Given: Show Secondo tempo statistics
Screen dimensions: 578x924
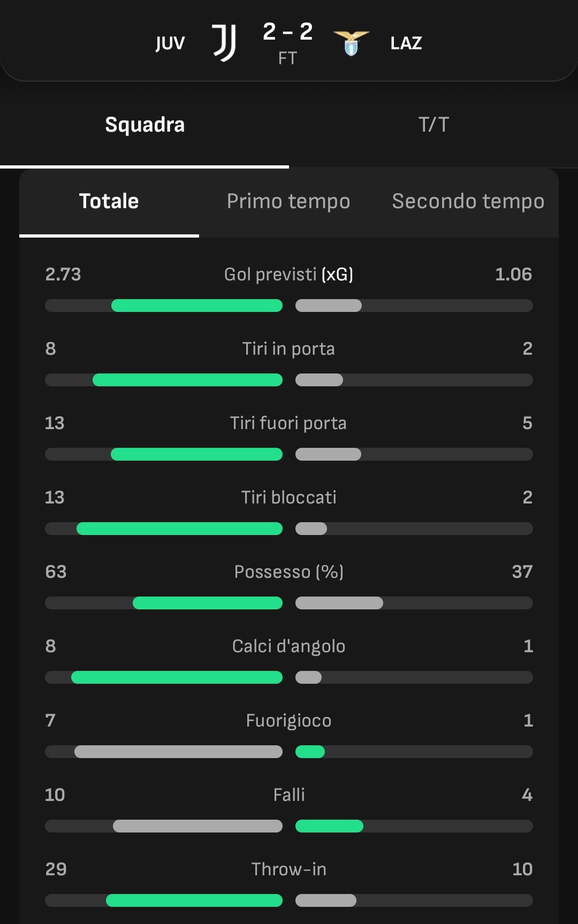Looking at the screenshot, I should point(468,202).
